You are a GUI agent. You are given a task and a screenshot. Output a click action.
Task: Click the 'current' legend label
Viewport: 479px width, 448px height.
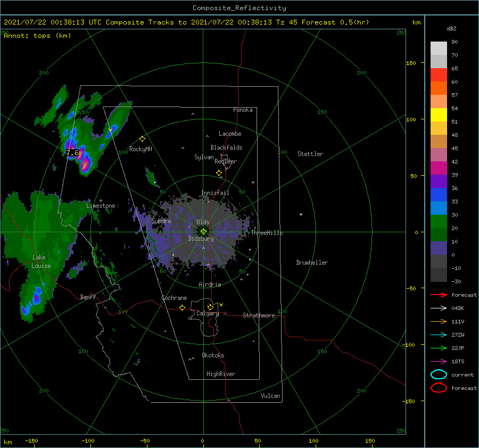(x=463, y=374)
